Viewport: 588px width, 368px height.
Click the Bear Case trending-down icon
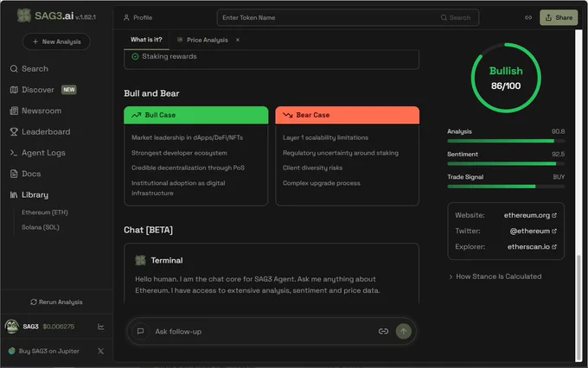(288, 115)
